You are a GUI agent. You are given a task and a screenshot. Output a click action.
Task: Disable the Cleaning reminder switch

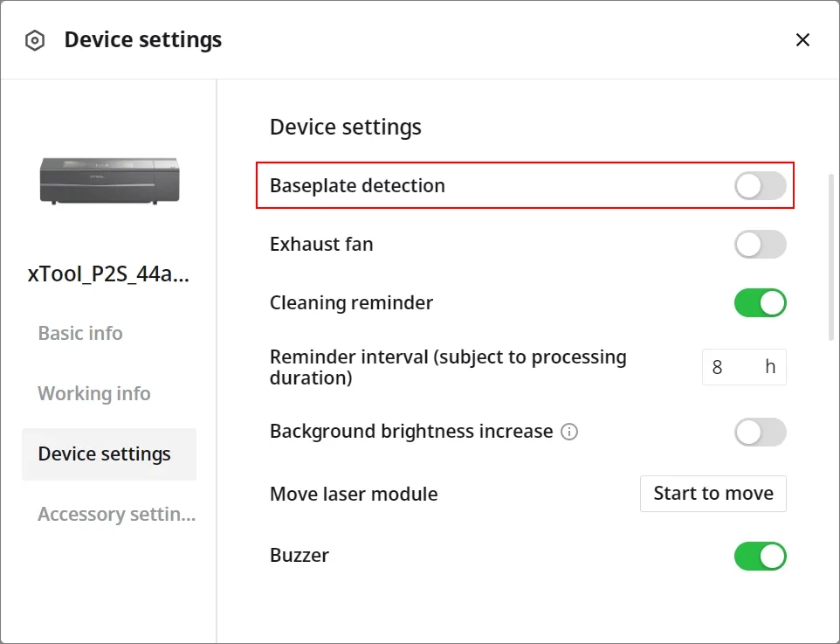pyautogui.click(x=761, y=303)
